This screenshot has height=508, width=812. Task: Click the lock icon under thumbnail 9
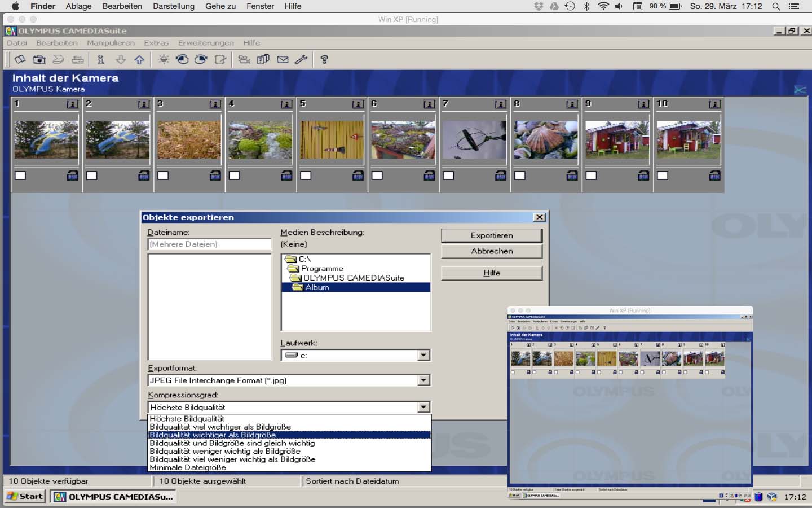point(643,176)
